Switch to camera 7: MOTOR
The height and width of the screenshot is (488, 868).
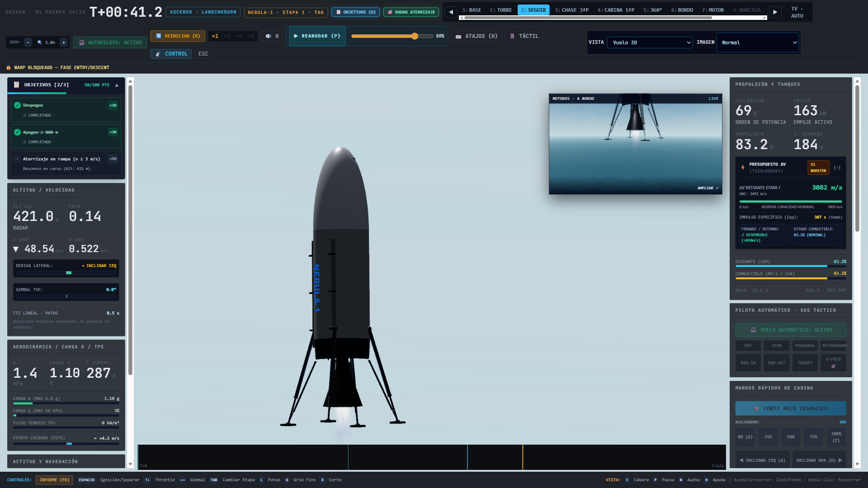point(712,10)
